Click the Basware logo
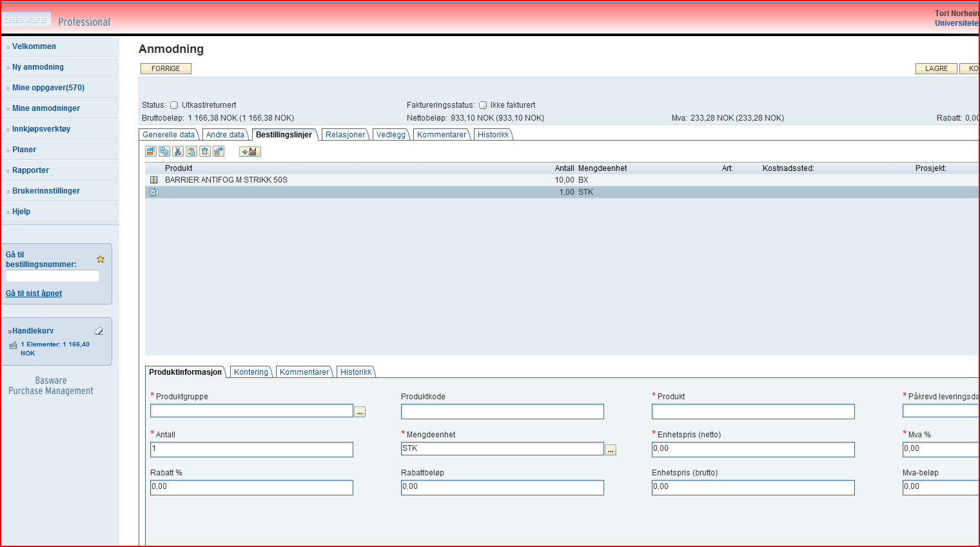This screenshot has width=980, height=547. tap(26, 19)
